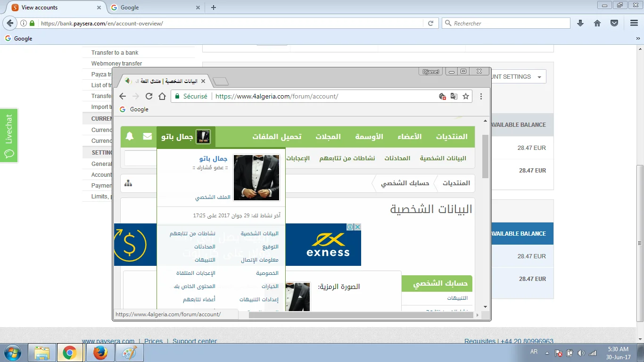
Task: Bookmark the page with Chrome's star icon
Action: (x=466, y=96)
